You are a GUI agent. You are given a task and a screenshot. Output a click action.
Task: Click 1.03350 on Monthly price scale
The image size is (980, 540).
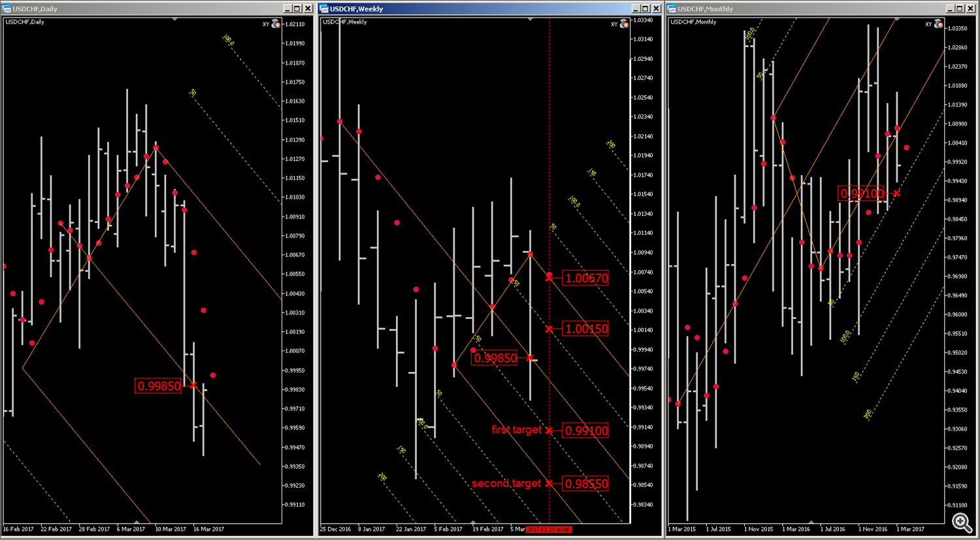pos(957,29)
